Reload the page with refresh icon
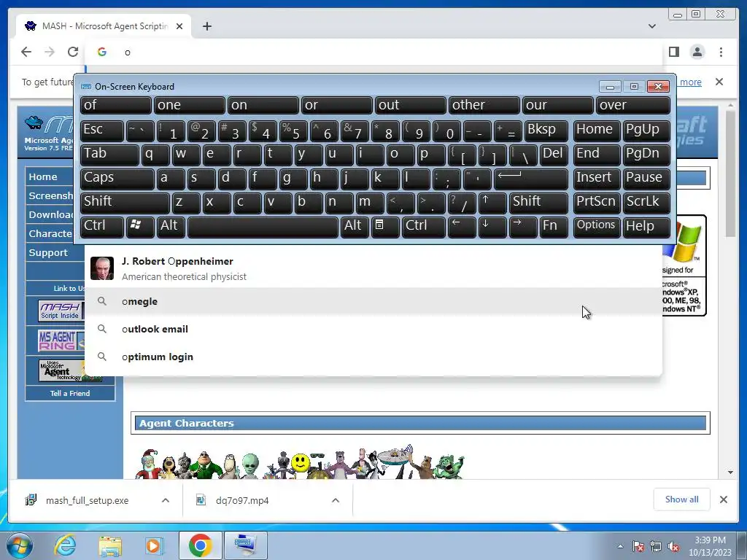Screen dimensions: 747x560 73,52
